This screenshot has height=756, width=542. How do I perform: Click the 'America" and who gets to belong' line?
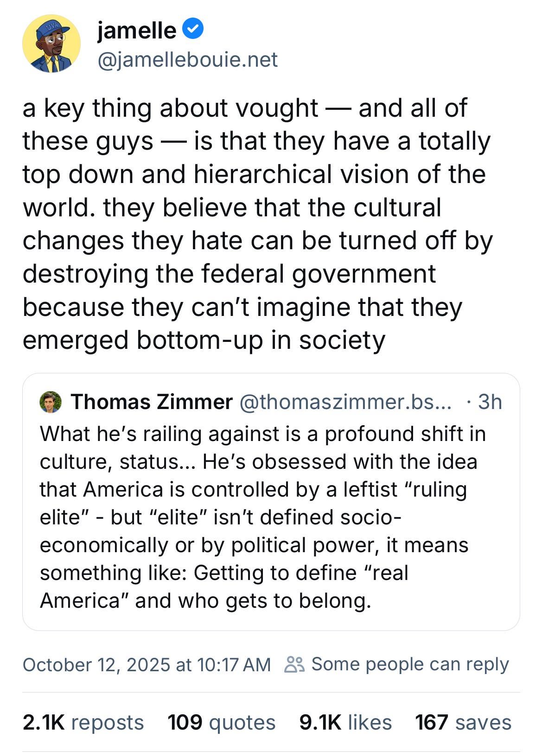205,601
